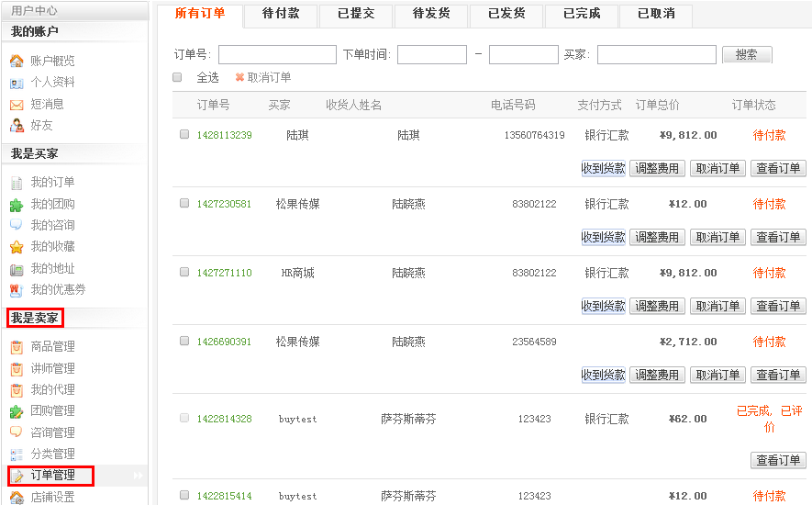
Task: Click the house icon beside 账户概览
Action: 17,61
